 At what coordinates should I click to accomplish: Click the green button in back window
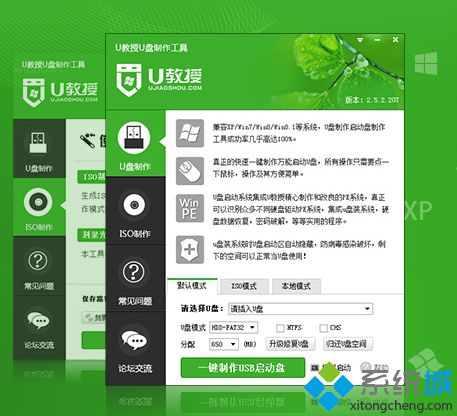(94, 340)
